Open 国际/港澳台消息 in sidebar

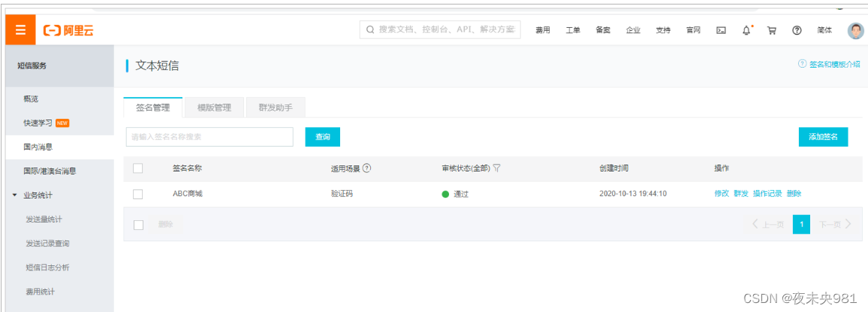click(x=50, y=171)
